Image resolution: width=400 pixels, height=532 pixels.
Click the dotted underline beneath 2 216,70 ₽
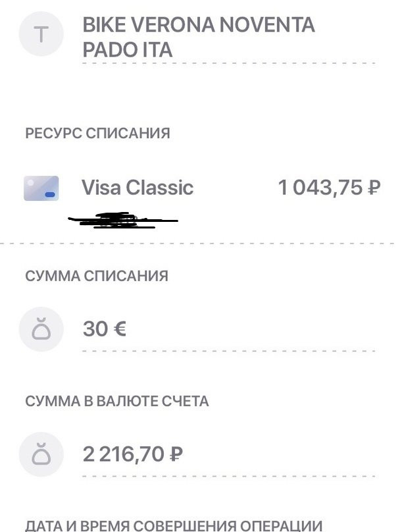228,476
